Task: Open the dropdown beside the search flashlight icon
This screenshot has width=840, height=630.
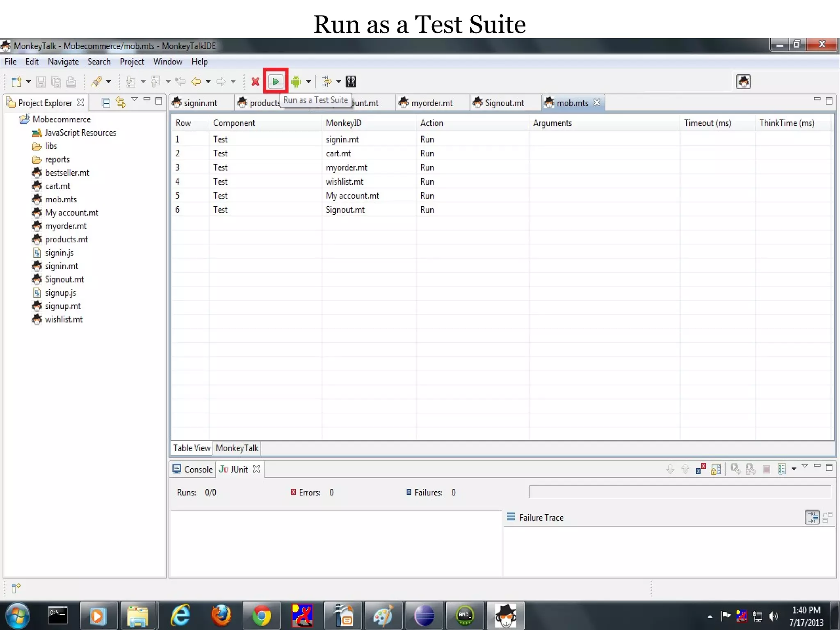Action: tap(108, 82)
